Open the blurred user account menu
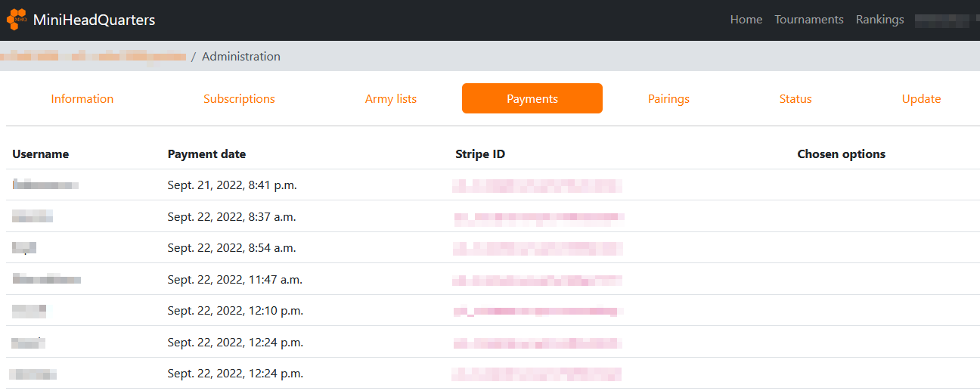This screenshot has width=980, height=391. click(945, 20)
